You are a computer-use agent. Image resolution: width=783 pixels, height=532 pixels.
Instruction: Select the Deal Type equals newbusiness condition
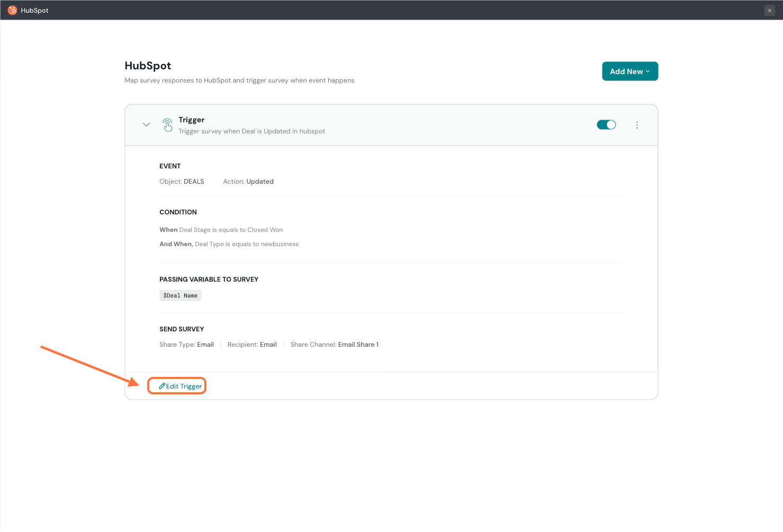point(229,244)
